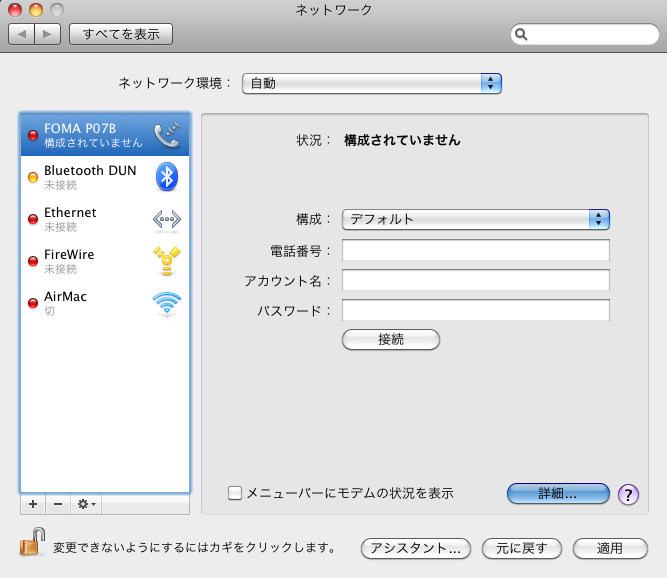Remove selected service with minus button
The image size is (667, 578).
(57, 504)
